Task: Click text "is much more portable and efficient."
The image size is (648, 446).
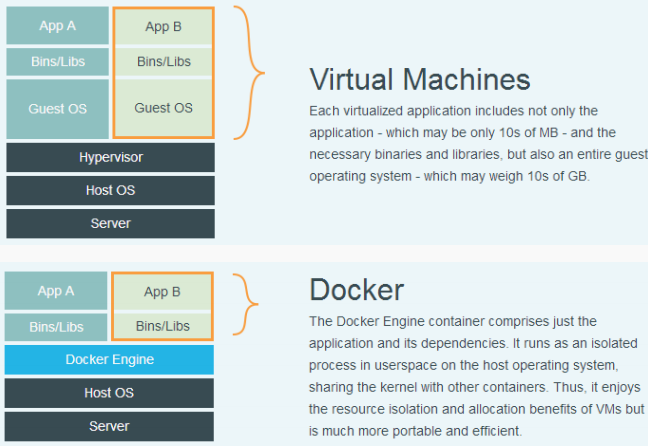Action: (416, 431)
